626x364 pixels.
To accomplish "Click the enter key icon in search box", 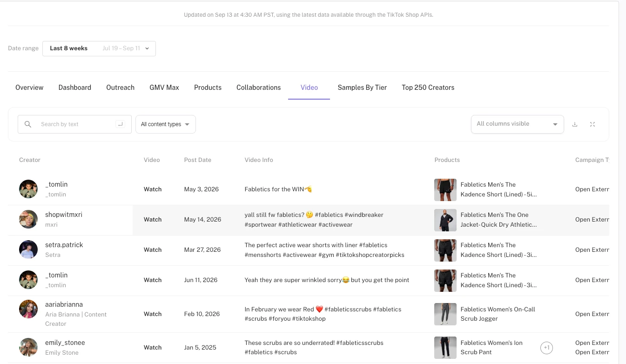I will point(120,124).
